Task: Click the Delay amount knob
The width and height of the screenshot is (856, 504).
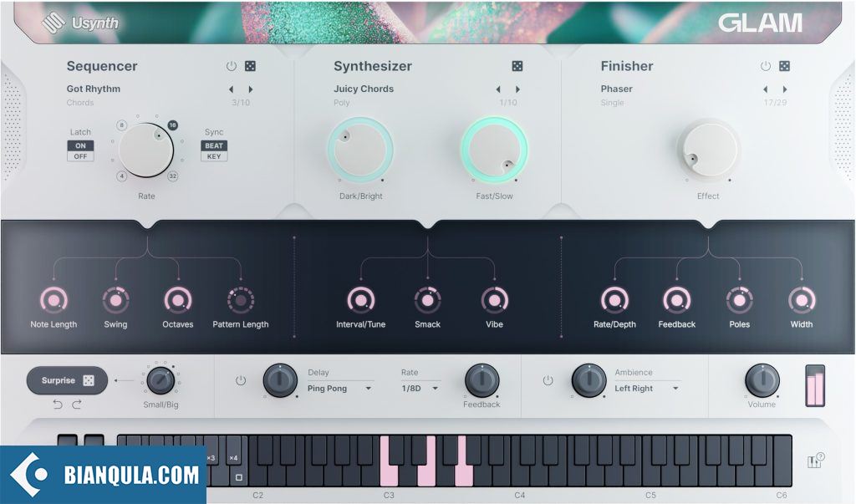Action: tap(280, 380)
